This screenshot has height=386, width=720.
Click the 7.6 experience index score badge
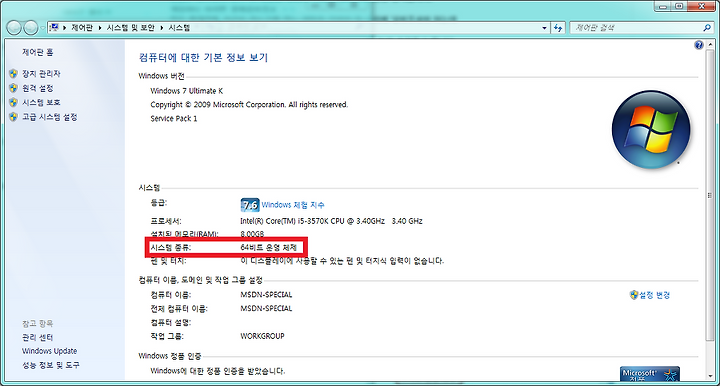point(250,205)
